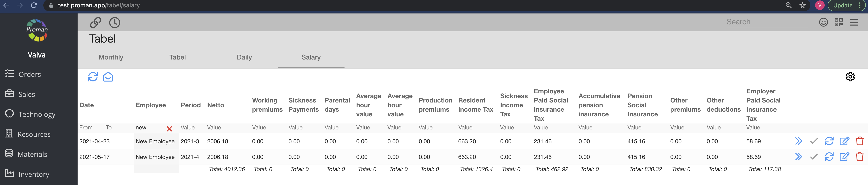Click the blue refresh icon below the tabs
The image size is (868, 185).
click(x=93, y=77)
